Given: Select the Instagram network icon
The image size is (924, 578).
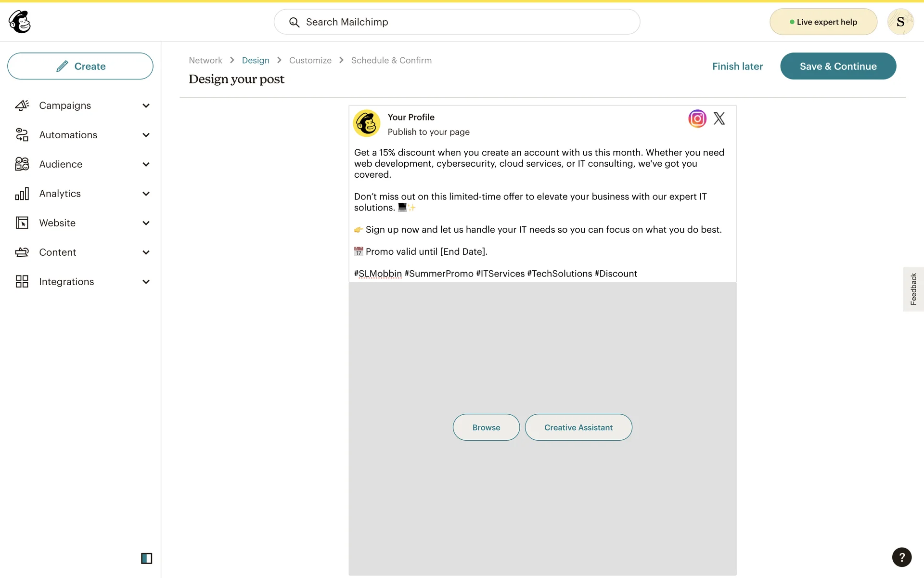Looking at the screenshot, I should click(x=697, y=118).
